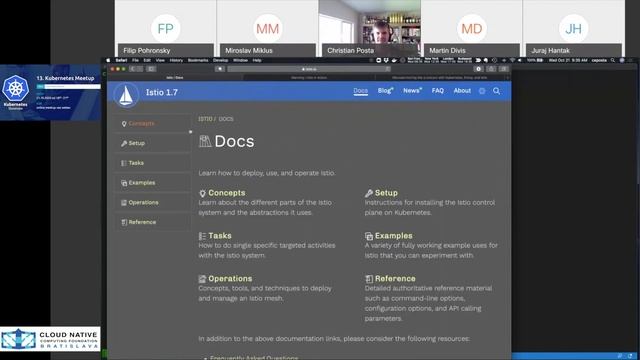The height and width of the screenshot is (360, 640).
Task: Click ISTIO in the breadcrumb
Action: point(205,119)
